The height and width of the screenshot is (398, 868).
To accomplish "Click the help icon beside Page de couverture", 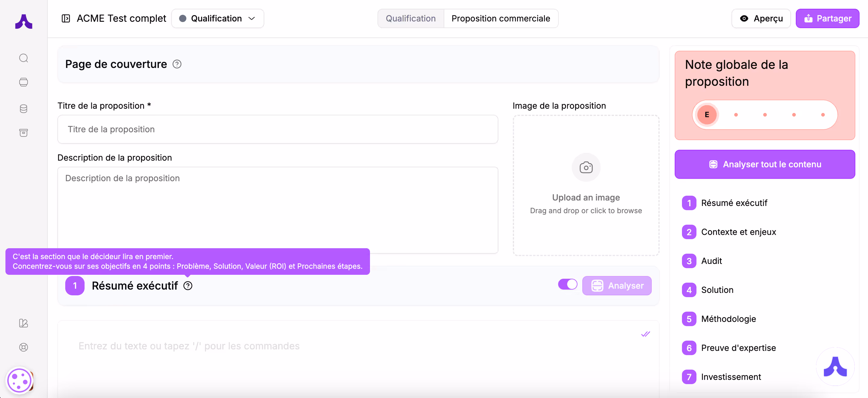I will pyautogui.click(x=177, y=64).
